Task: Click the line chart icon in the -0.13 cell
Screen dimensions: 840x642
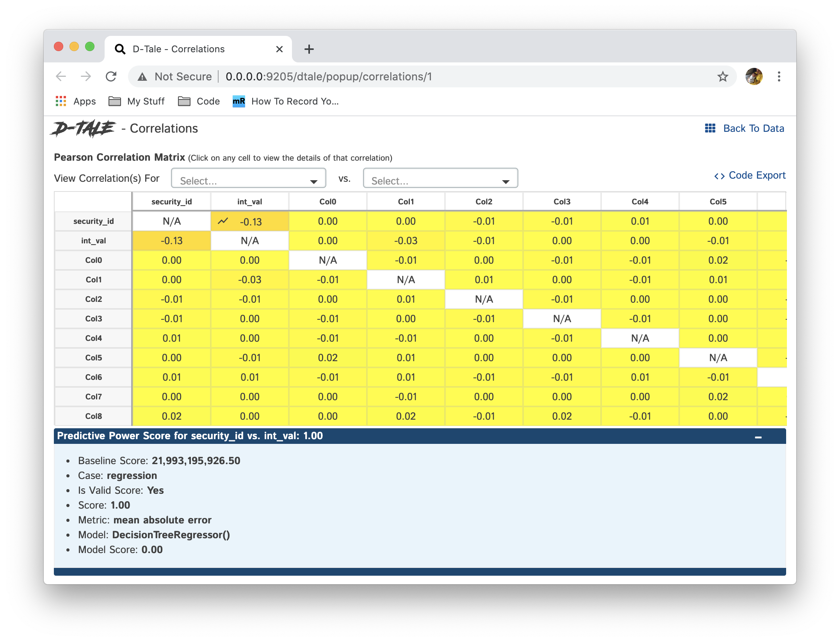Action: (x=223, y=221)
